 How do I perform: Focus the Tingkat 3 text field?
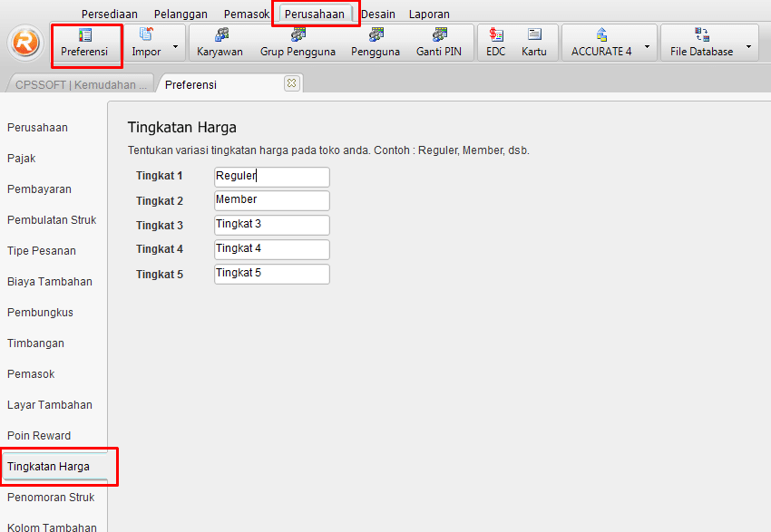(x=271, y=225)
